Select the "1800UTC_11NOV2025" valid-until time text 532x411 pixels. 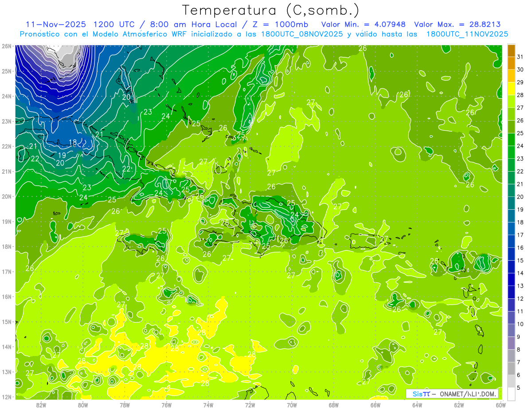(467, 34)
